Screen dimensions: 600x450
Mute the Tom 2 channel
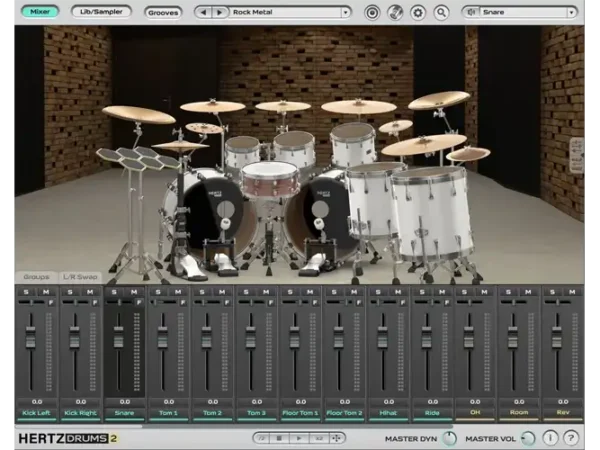pos(222,292)
